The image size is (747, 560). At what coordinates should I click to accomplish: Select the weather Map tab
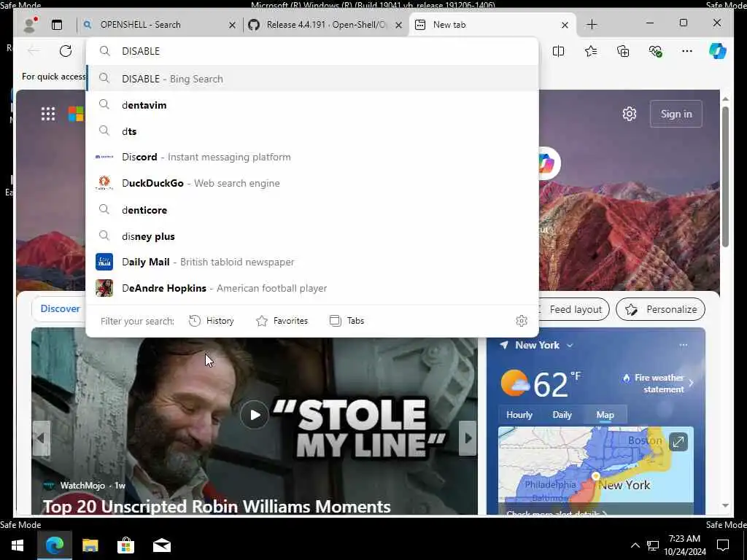(x=605, y=415)
